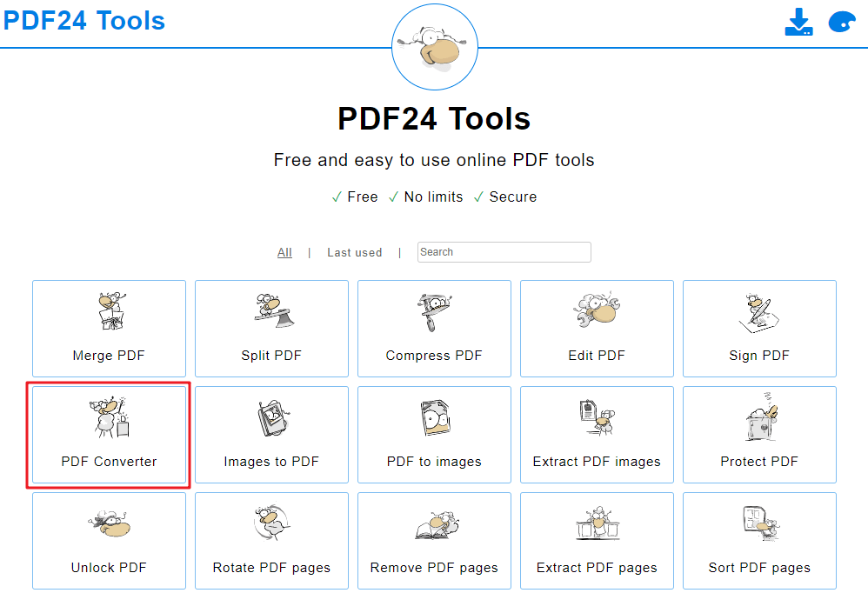Click the download icon in the header
Screen dimensions: 868x593
coord(798,22)
